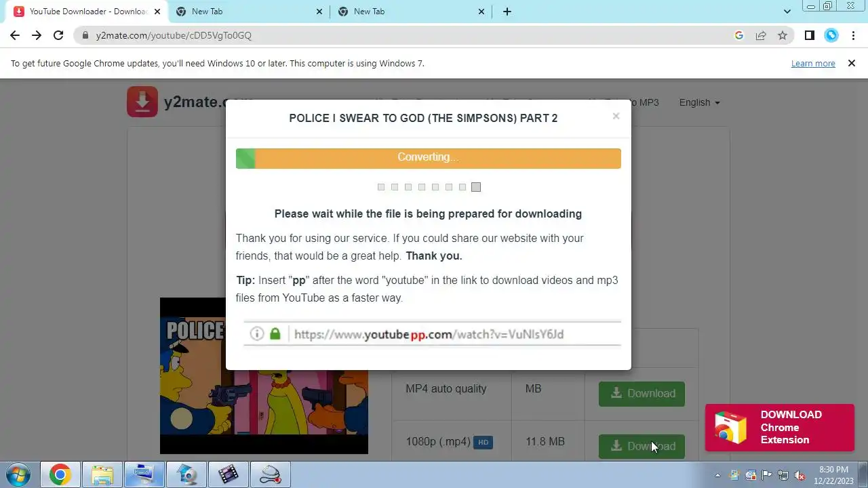Open Chrome from the taskbar
Image resolution: width=868 pixels, height=488 pixels.
point(60,474)
